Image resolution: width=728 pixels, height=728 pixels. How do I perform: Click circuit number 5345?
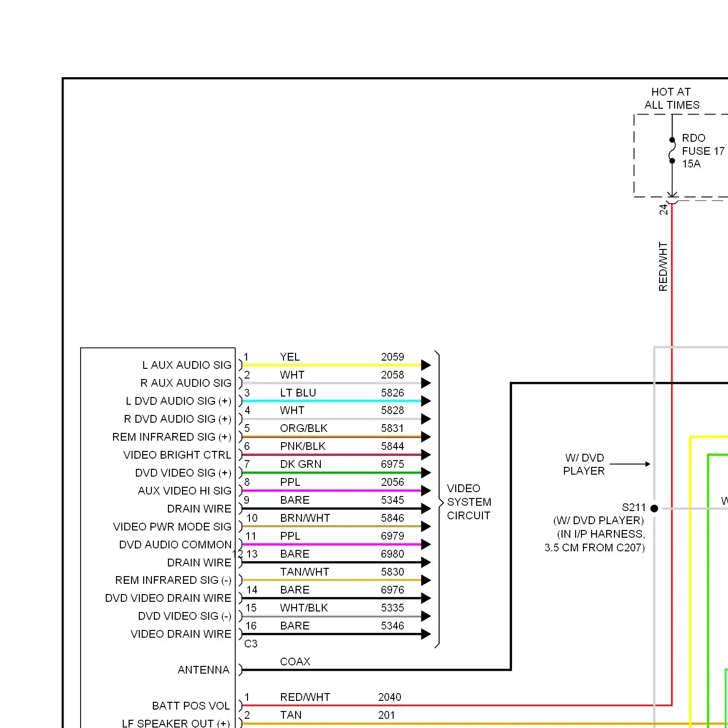coord(393,500)
